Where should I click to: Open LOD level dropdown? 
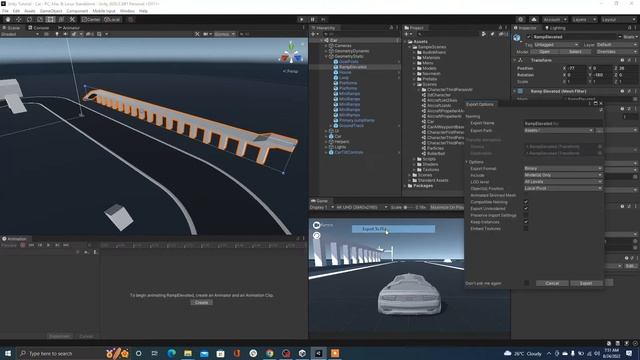[x=563, y=182]
